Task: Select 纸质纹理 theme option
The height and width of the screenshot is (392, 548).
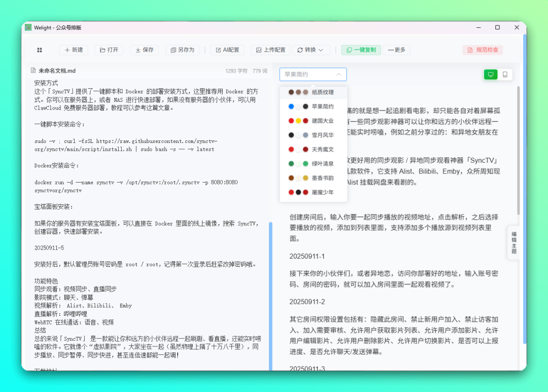Action: (313, 92)
